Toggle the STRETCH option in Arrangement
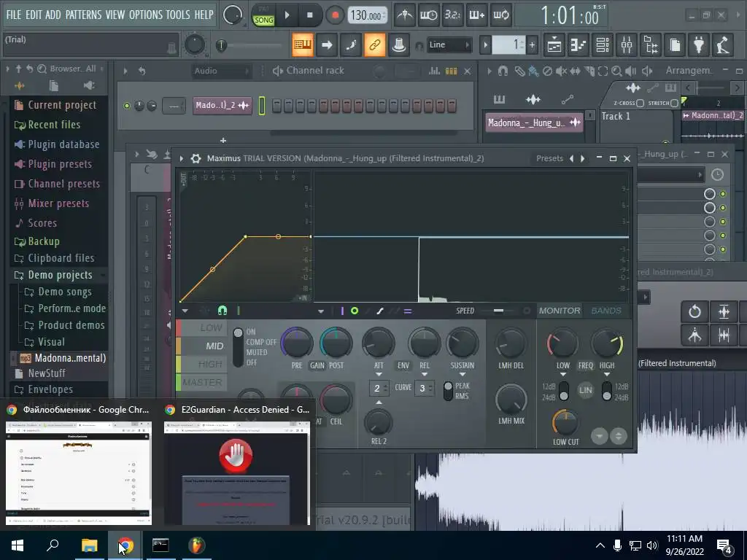Screen dimensions: 747x560 click(x=673, y=103)
